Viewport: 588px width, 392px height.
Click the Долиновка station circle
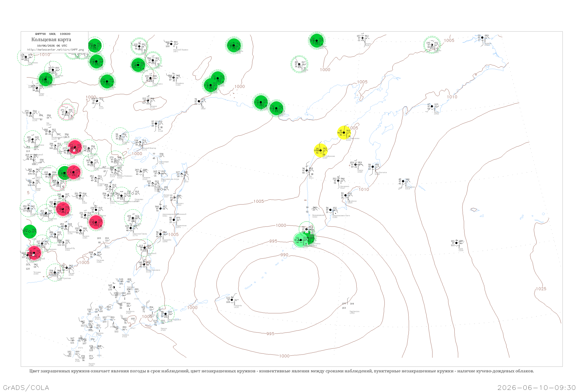coord(338,181)
